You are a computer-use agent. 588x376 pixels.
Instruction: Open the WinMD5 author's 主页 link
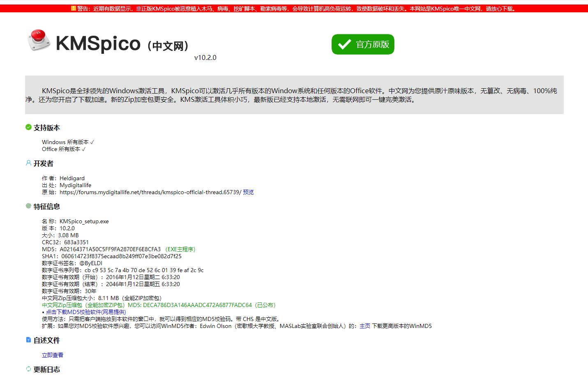tap(366, 326)
